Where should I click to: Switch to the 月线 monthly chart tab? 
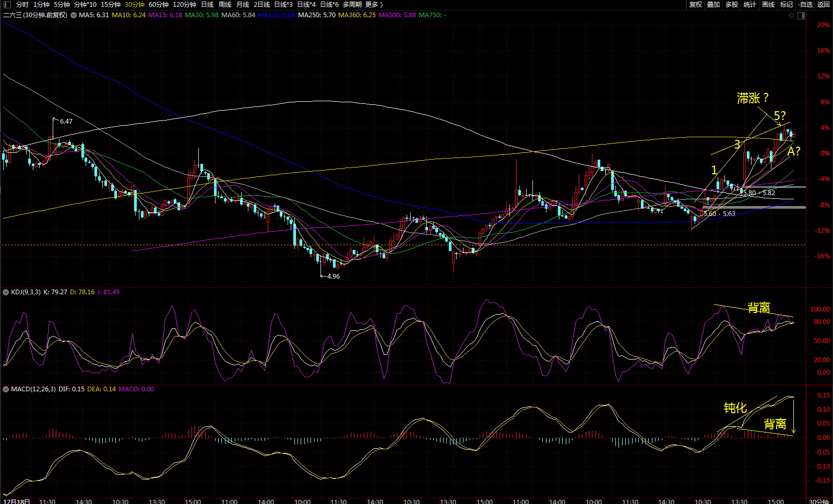(x=243, y=5)
